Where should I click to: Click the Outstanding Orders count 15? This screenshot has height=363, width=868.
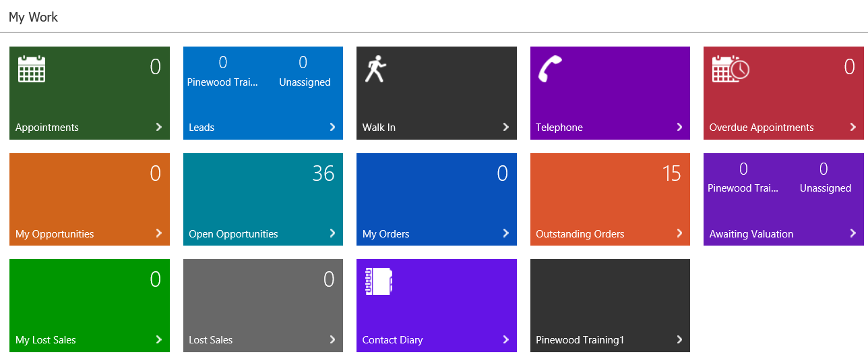click(x=671, y=173)
